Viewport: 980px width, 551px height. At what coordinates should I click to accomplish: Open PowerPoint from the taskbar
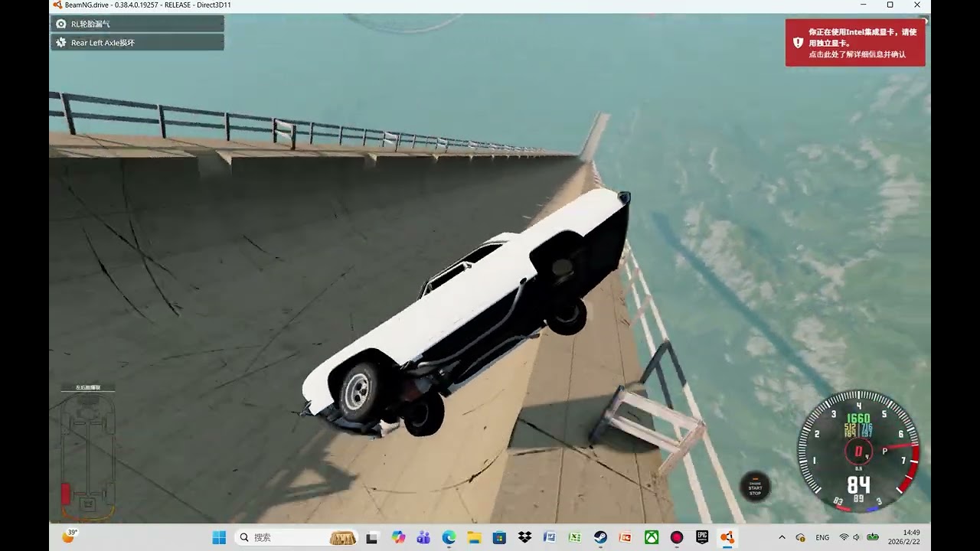pyautogui.click(x=626, y=537)
